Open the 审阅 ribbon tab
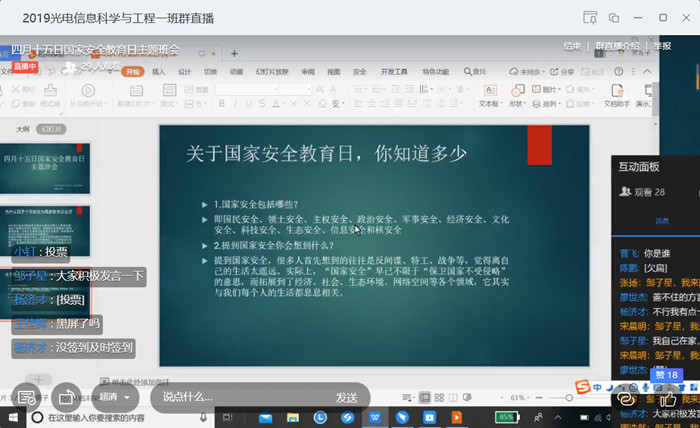This screenshot has width=700, height=428. click(308, 71)
